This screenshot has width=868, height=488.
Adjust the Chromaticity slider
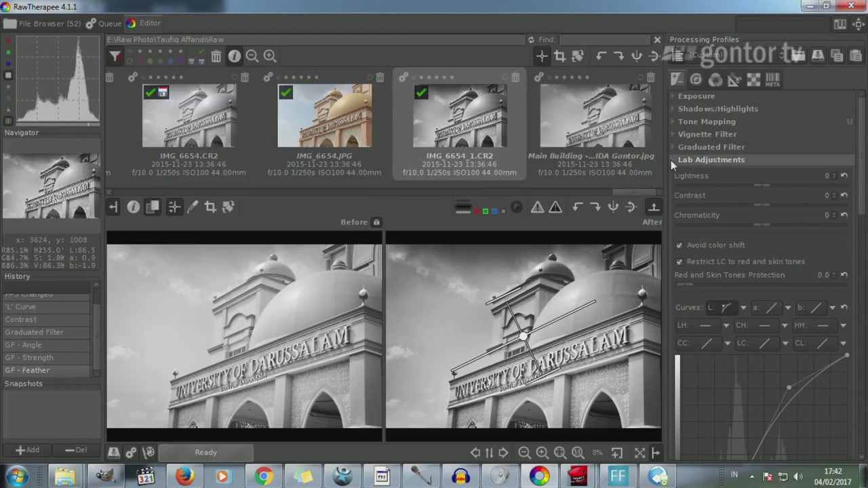(x=761, y=224)
